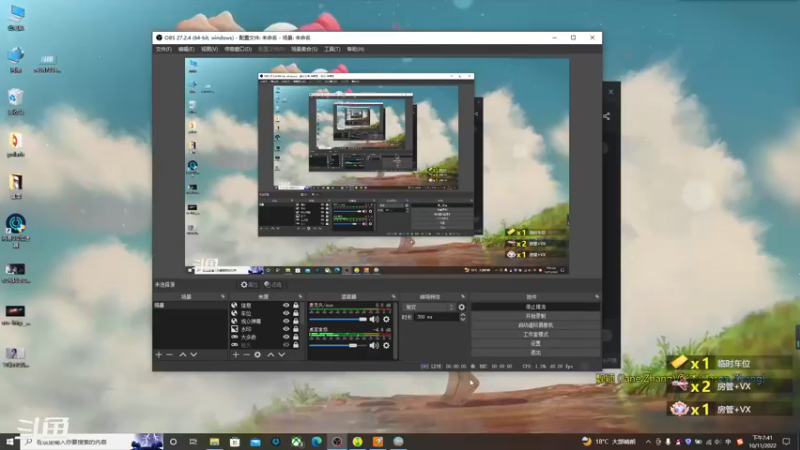Mute the desktop audio channel
This screenshot has height=450, width=800.
(374, 345)
